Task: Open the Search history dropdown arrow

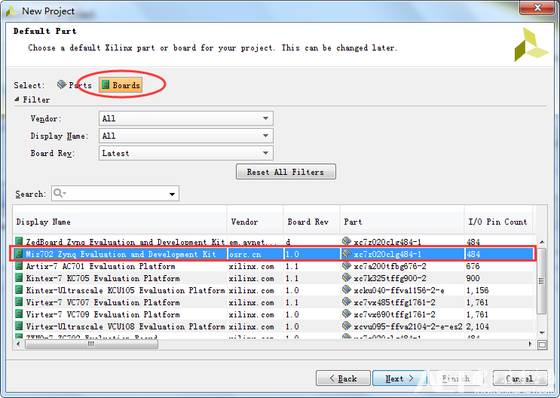Action: (172, 194)
